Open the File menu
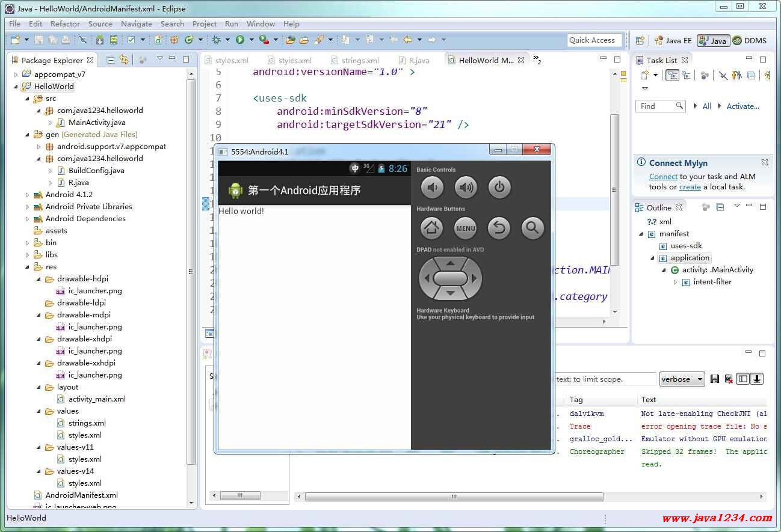The width and height of the screenshot is (781, 532). tap(15, 24)
